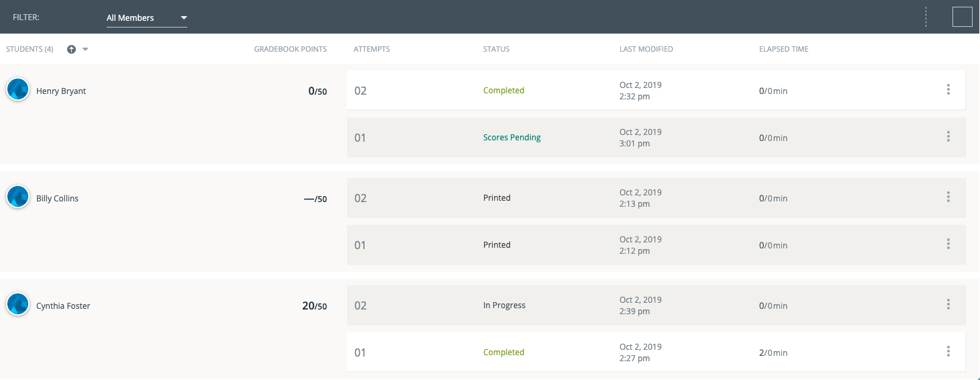The width and height of the screenshot is (980, 380).
Task: Open options menu for Billy Collins attempt 01
Action: click(x=948, y=244)
